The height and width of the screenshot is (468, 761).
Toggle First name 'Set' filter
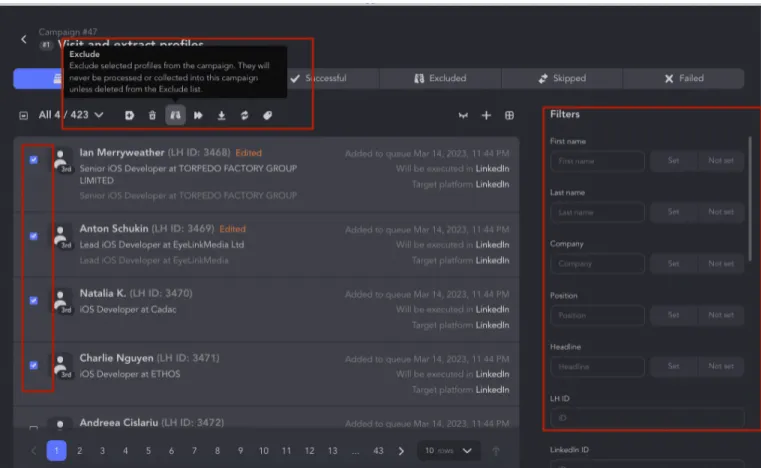click(673, 161)
